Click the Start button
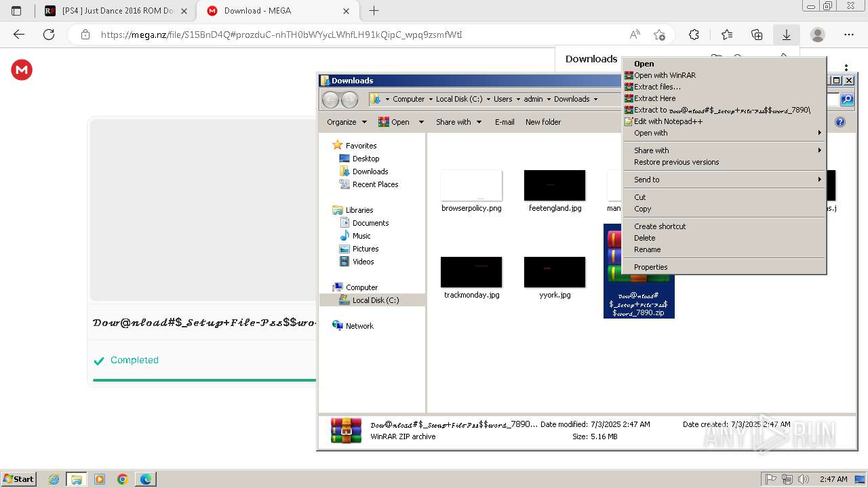This screenshot has width=868, height=488. (18, 479)
